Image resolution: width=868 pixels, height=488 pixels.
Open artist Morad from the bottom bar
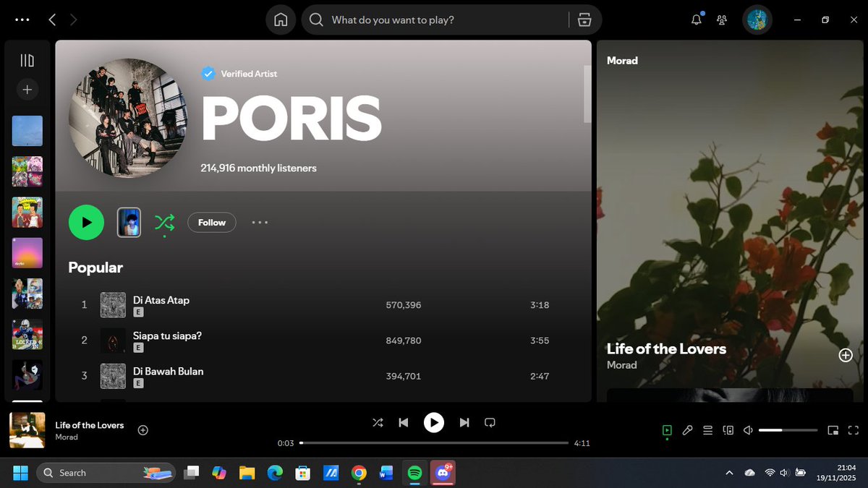(67, 437)
